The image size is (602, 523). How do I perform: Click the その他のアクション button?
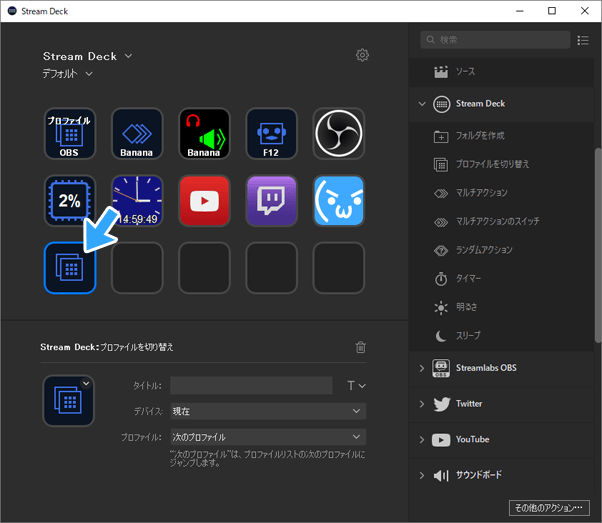click(x=549, y=508)
